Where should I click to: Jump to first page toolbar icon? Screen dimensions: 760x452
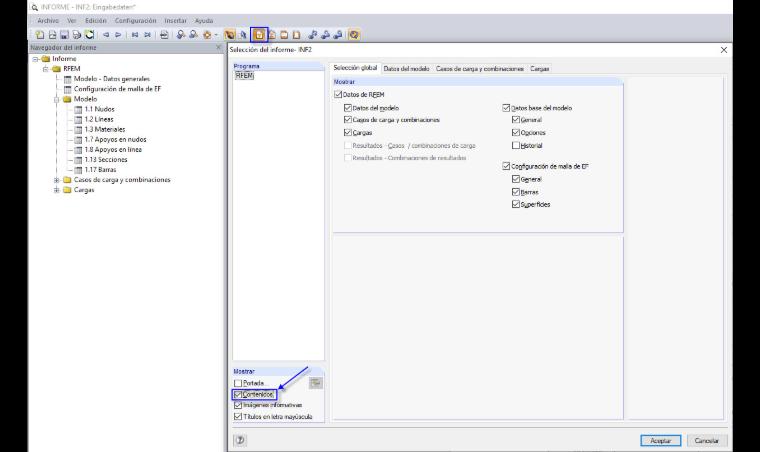pyautogui.click(x=135, y=35)
